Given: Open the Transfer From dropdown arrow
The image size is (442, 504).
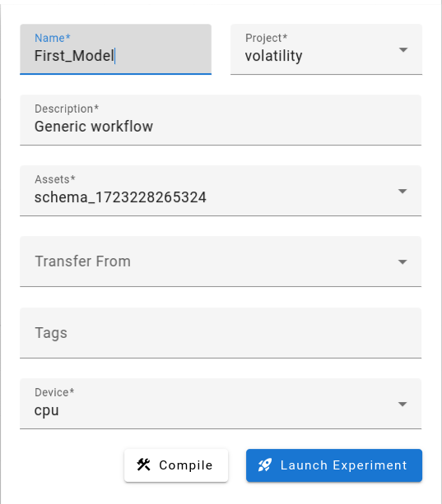Looking at the screenshot, I should pyautogui.click(x=402, y=262).
